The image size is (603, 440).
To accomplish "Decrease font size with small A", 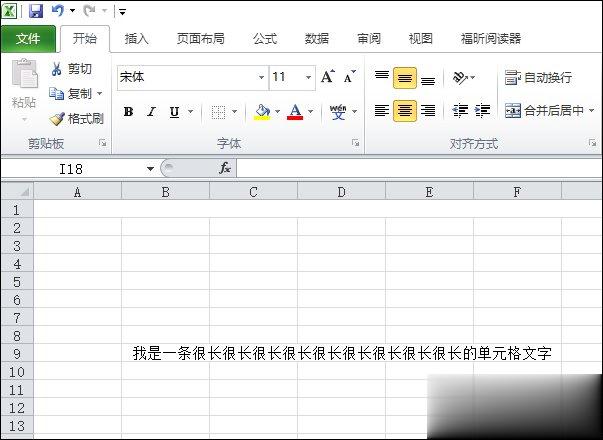I will click(350, 77).
